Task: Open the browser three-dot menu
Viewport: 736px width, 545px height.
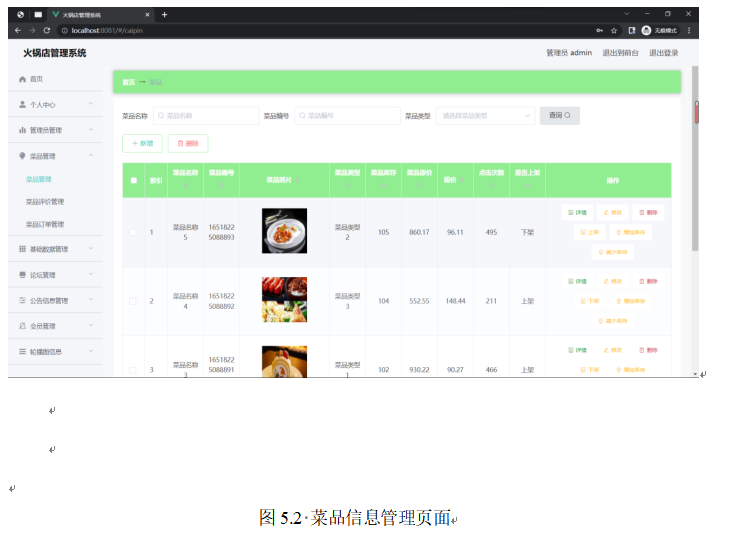Action: [x=689, y=31]
